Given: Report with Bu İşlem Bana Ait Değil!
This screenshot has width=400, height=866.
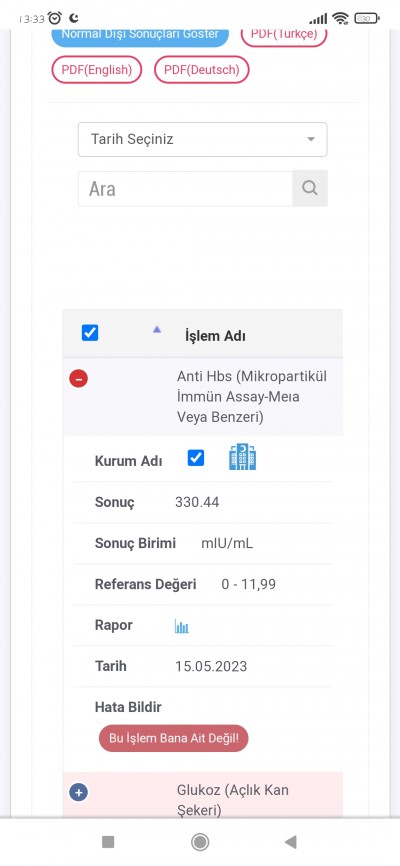Looking at the screenshot, I should 173,738.
